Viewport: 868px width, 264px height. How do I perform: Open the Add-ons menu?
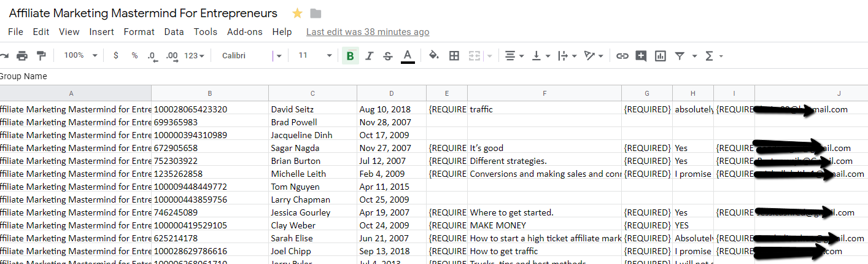(x=245, y=32)
